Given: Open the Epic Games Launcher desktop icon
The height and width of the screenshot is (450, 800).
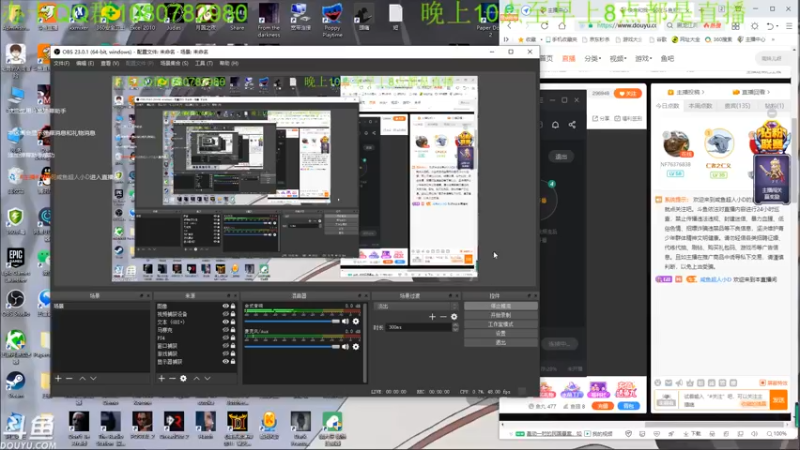Looking at the screenshot, I should (x=15, y=264).
